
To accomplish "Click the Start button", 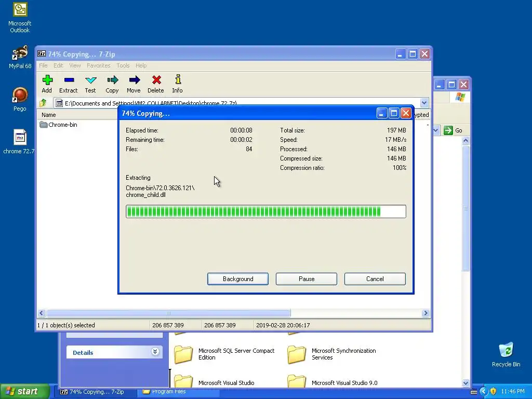I will [x=24, y=392].
